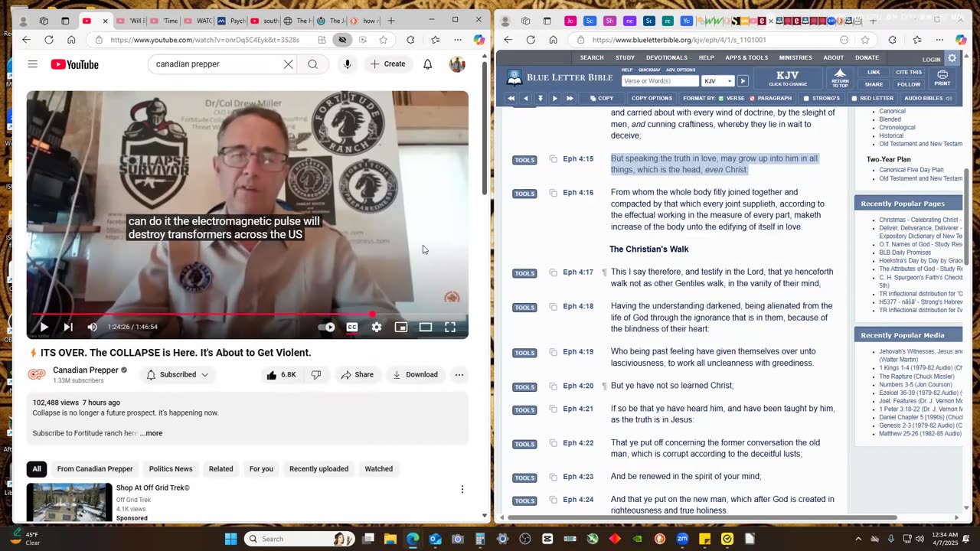Focus the 'Verse or Word(s)' search field
The image size is (980, 551).
pos(660,81)
